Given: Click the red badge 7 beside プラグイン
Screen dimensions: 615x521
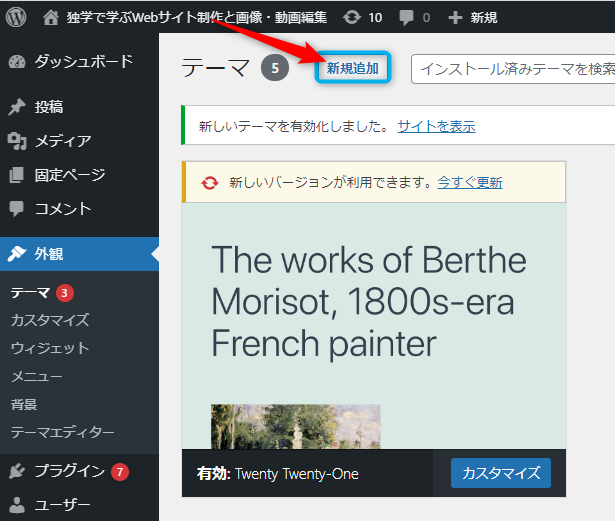Looking at the screenshot, I should point(120,472).
